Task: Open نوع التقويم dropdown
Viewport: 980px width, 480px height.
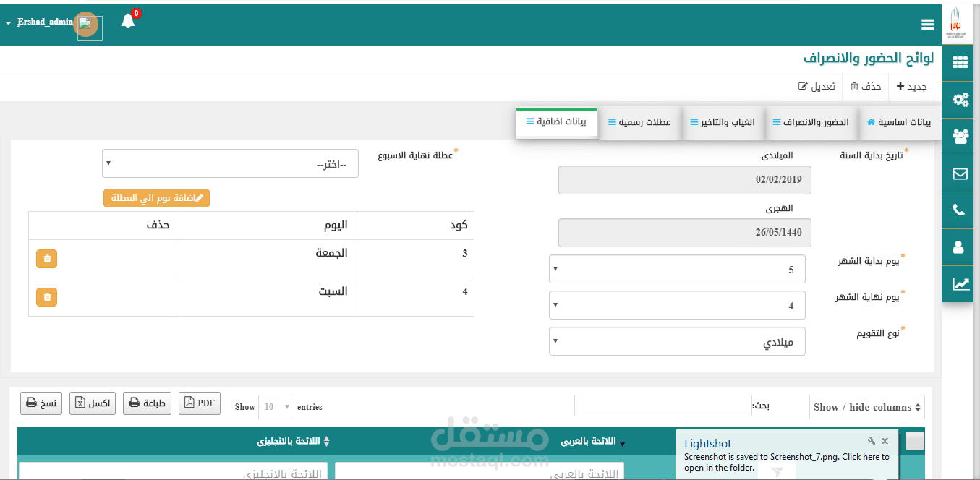Action: [677, 341]
